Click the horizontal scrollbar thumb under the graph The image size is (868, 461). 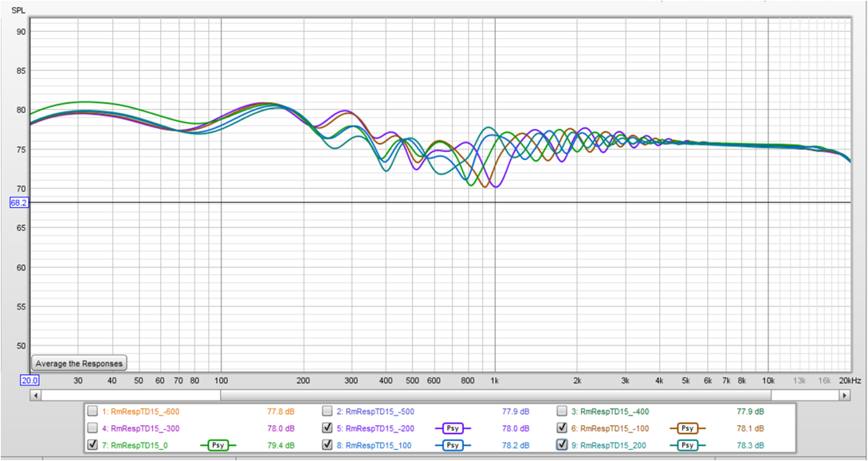click(496, 395)
